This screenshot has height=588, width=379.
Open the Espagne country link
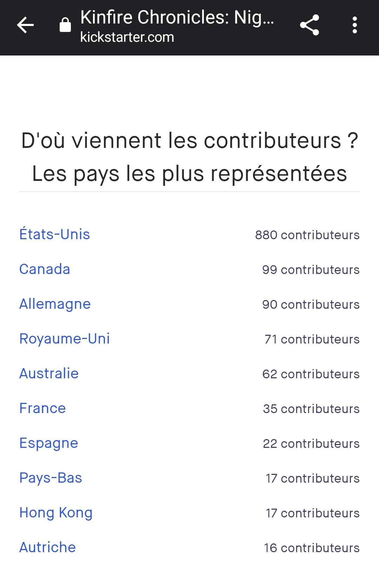[x=49, y=443]
